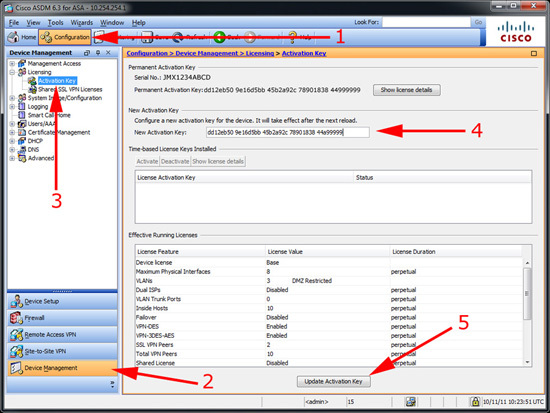Open the Help menu
Image resolution: width=550 pixels, height=413 pixels.
click(139, 23)
